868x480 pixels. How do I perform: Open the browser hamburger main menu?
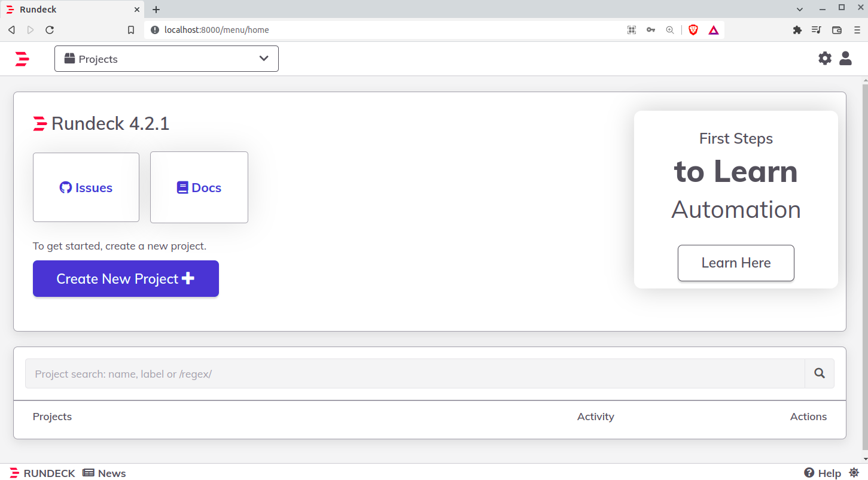point(857,30)
